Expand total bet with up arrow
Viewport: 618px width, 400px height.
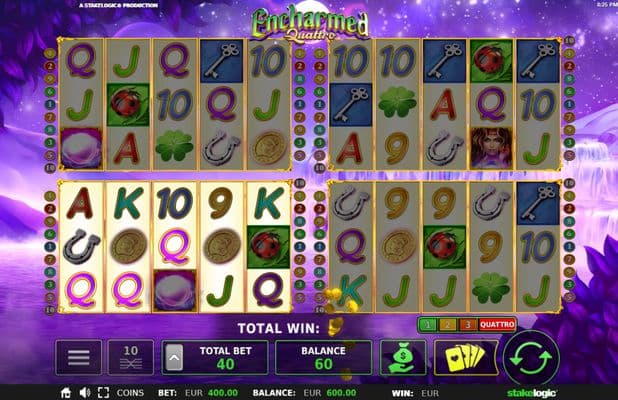pyautogui.click(x=174, y=358)
